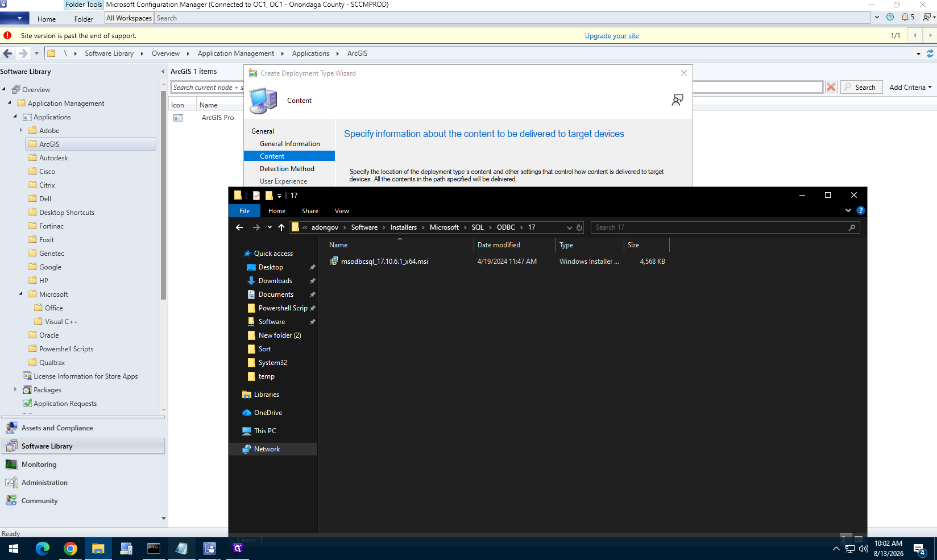Open the Share tab in File Explorer
Screen dimensions: 937x560
pos(310,211)
